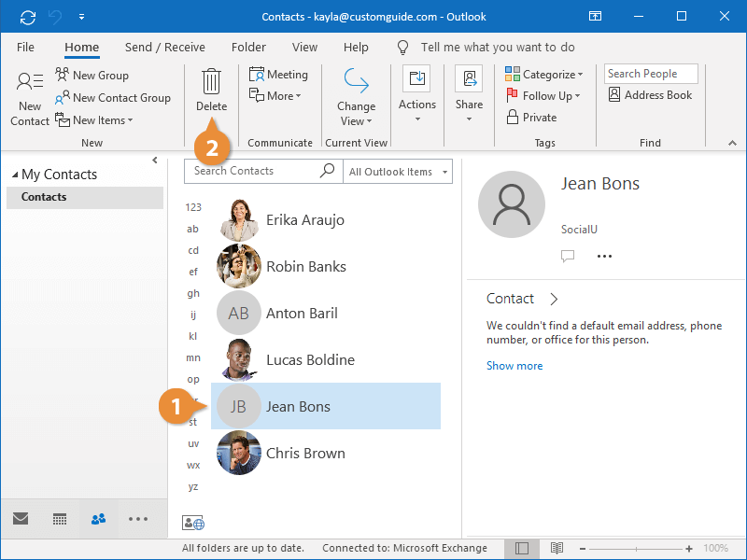
Task: Toggle Normal view in status bar
Action: pos(522,548)
